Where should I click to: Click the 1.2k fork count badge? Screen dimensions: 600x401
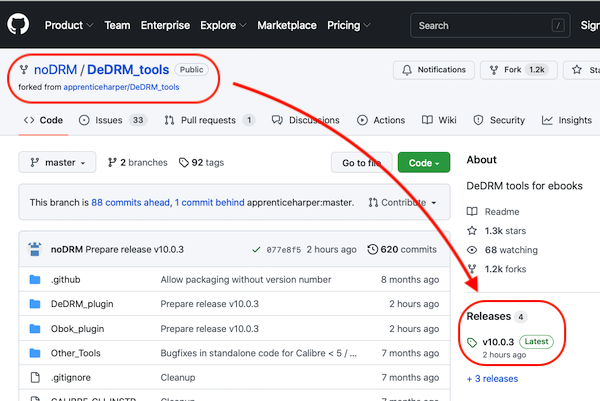coord(536,70)
